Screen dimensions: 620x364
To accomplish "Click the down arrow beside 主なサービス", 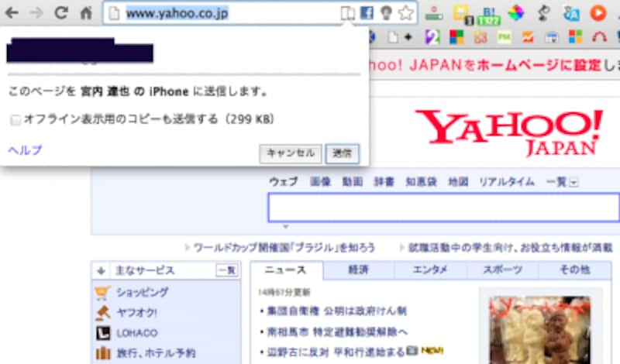I will pyautogui.click(x=102, y=271).
